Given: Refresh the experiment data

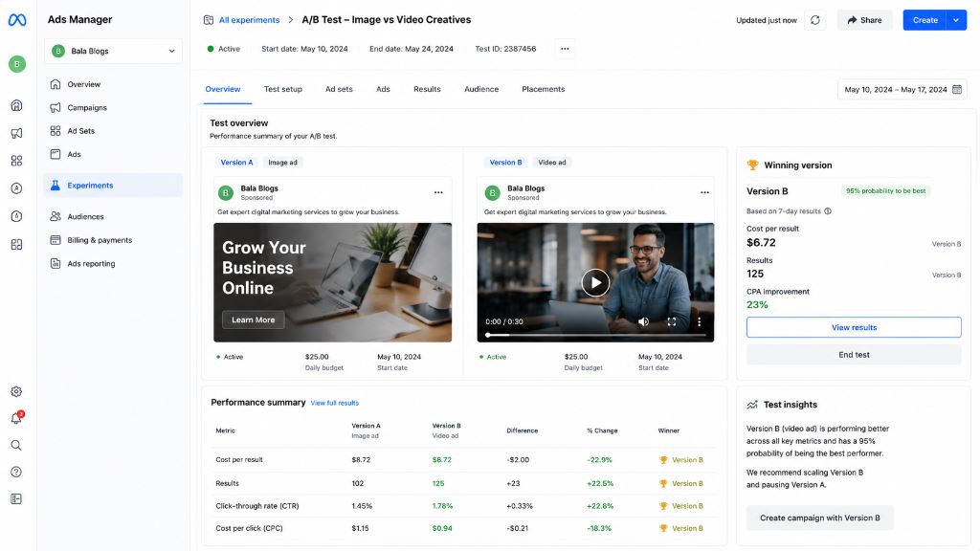Looking at the screenshot, I should click(x=815, y=20).
